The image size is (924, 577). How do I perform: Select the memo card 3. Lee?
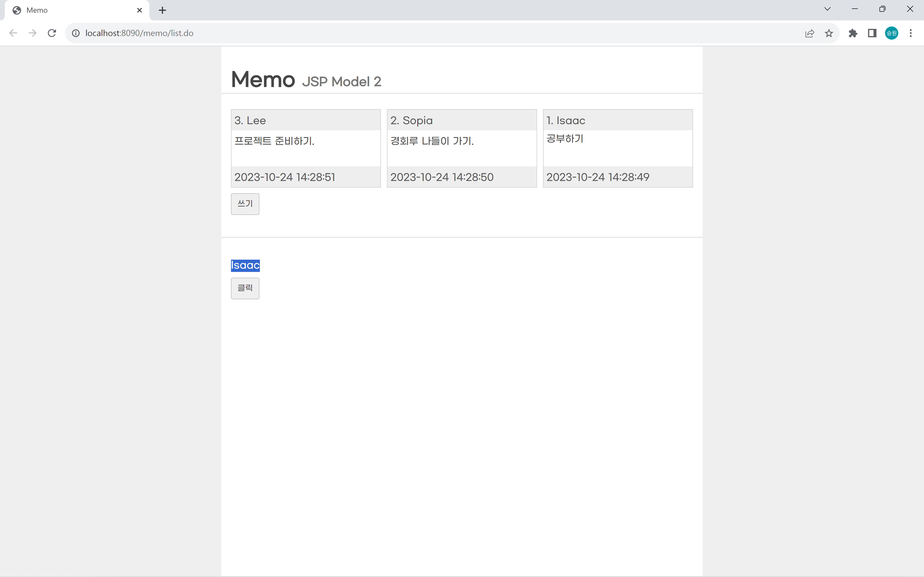306,148
